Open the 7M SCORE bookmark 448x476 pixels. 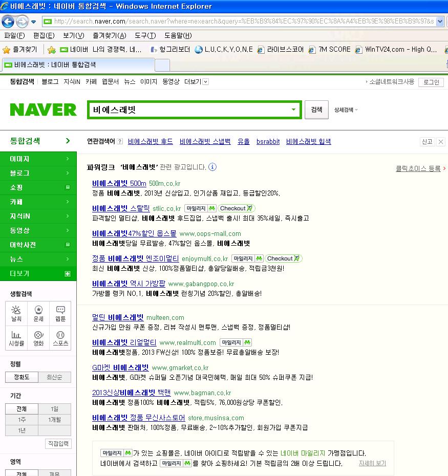point(330,50)
